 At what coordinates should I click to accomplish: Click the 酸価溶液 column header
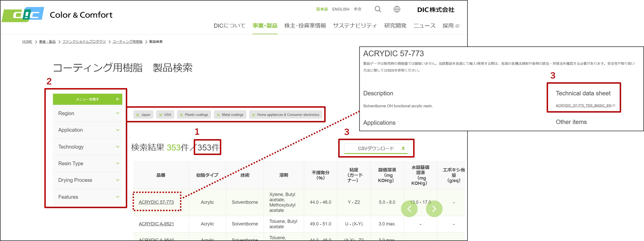point(387,175)
